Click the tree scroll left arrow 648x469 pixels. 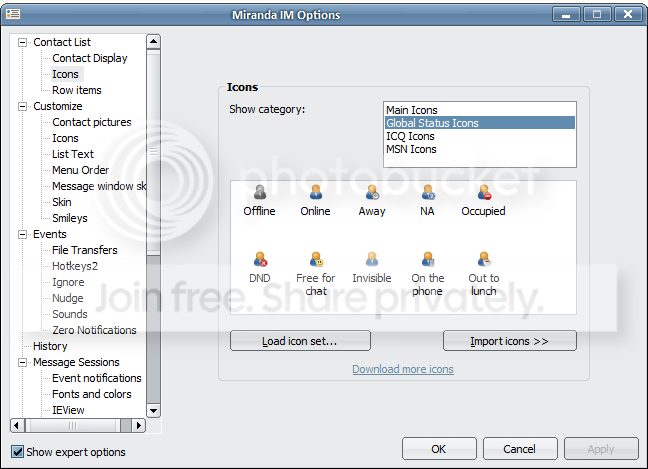pos(17,425)
